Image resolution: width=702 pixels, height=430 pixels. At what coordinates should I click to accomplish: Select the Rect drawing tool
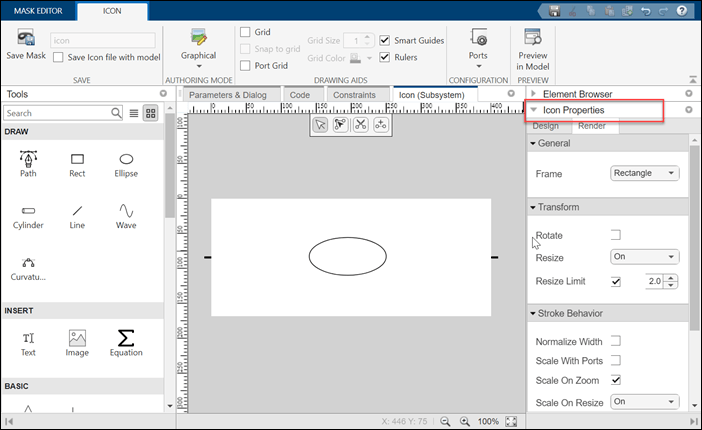tap(77, 165)
